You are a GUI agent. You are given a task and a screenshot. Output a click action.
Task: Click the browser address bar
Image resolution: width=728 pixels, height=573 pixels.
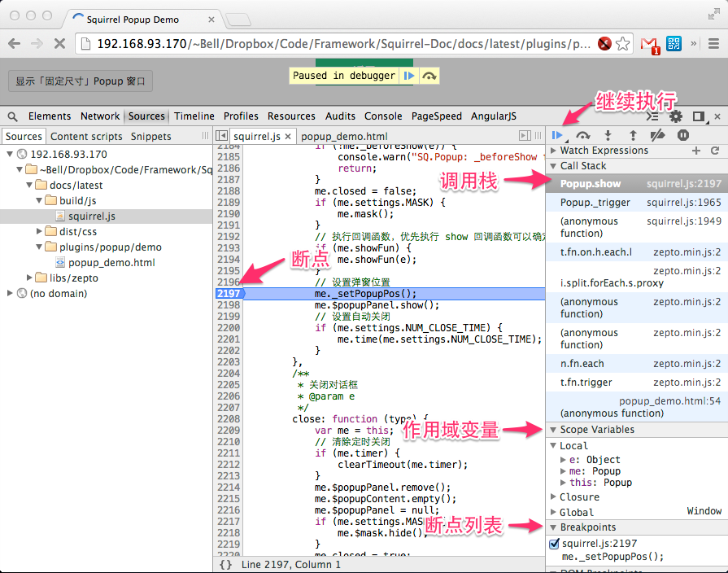(x=343, y=44)
